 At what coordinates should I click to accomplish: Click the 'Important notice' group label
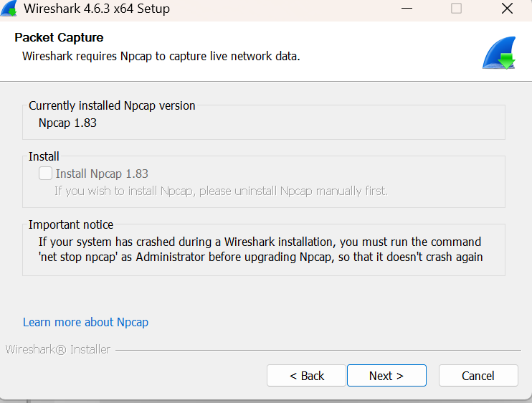[x=71, y=224]
